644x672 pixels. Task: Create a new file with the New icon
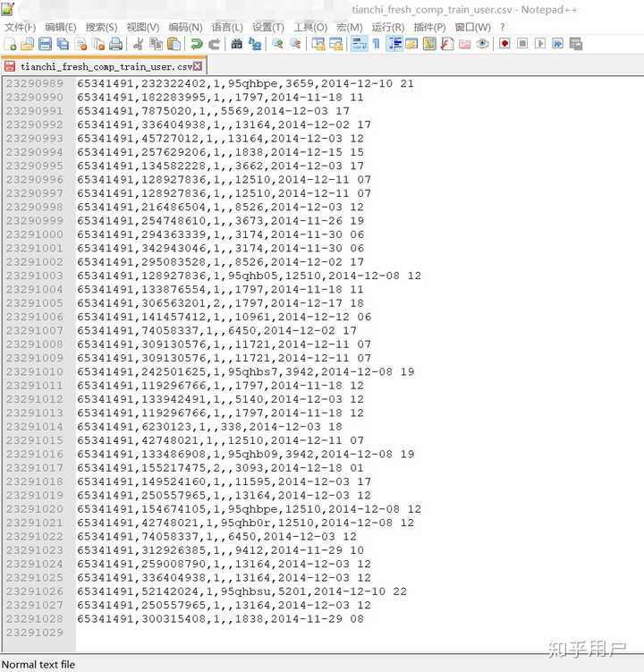10,44
